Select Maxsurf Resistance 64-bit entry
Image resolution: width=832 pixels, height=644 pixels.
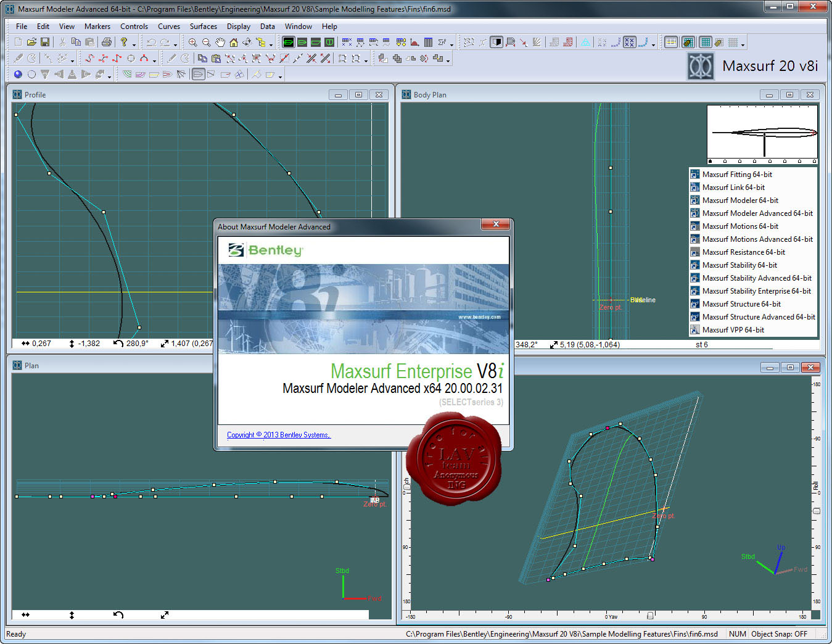(x=744, y=252)
